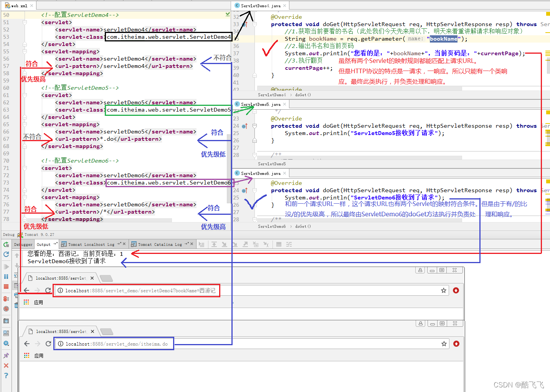Reload page in servletDemo4 browser window
The image size is (550, 392).
click(48, 290)
